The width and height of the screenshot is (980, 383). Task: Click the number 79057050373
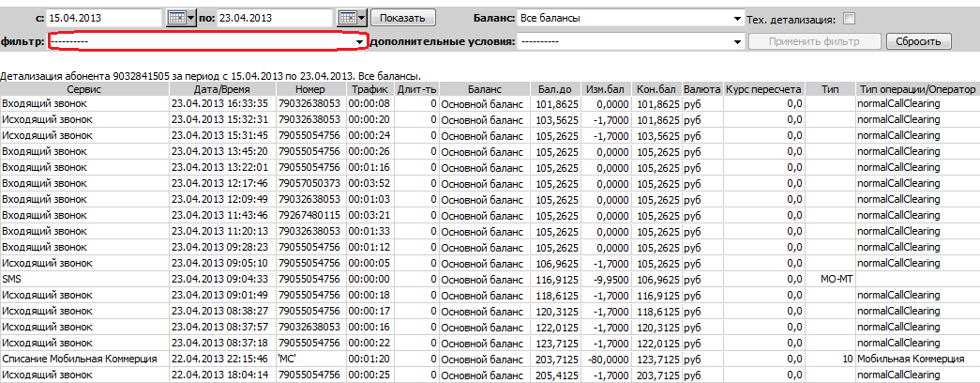tap(309, 183)
